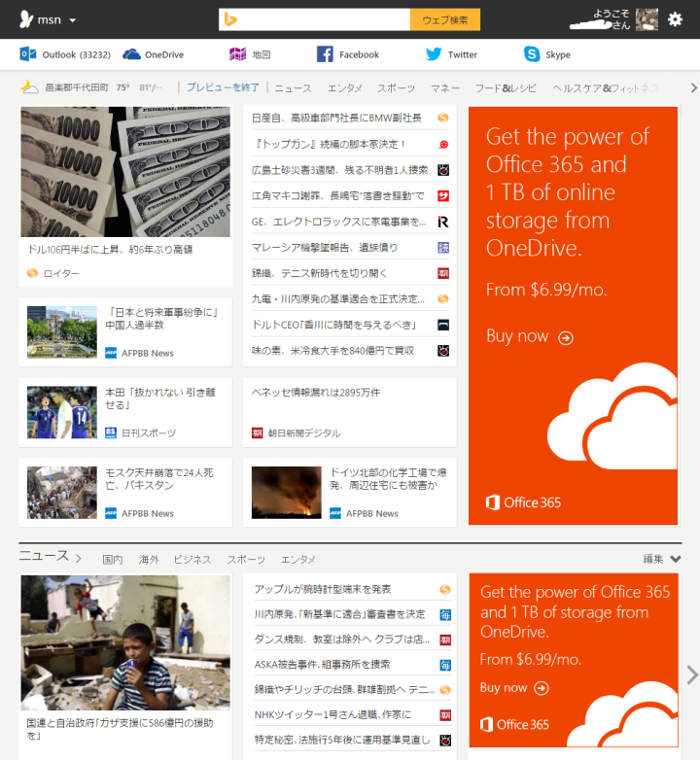
Task: Open the park thumbnail for 日本と将来軍事紛争に
Action: (x=62, y=332)
